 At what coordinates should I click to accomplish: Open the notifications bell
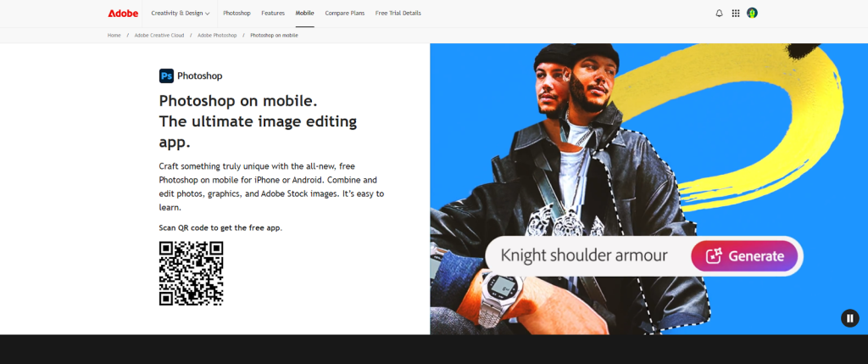[720, 14]
